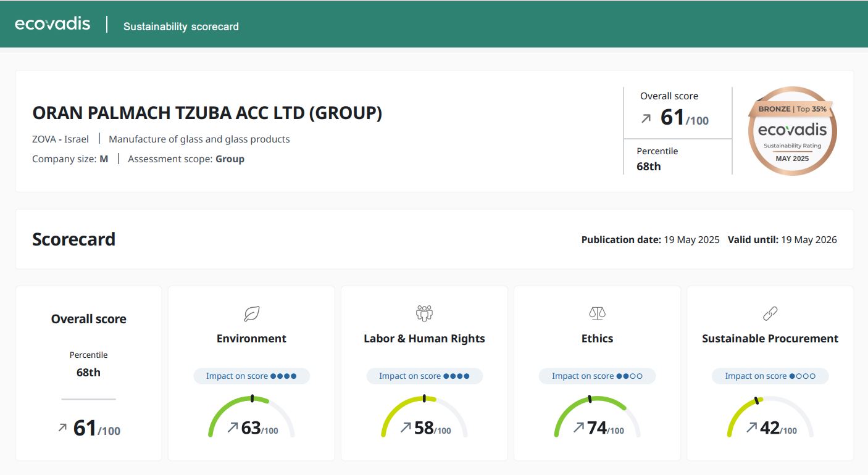
Task: Click the 'Sustainability scorecard' header title
Action: point(181,27)
